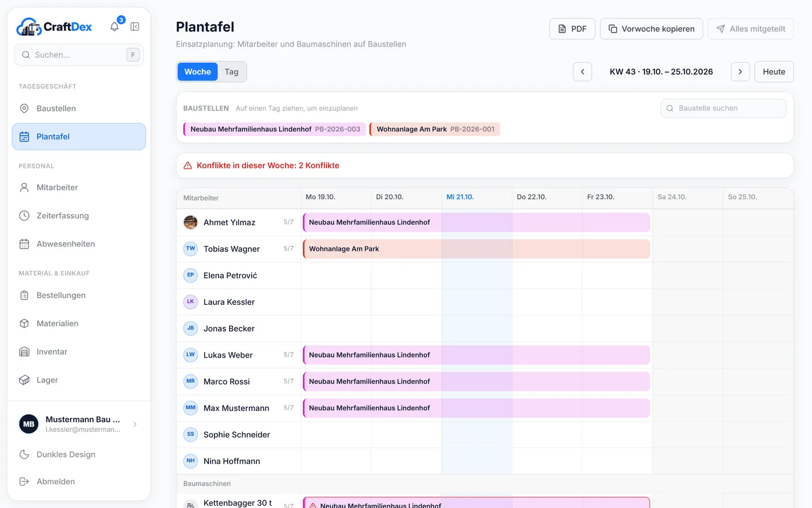The image size is (812, 508).
Task: Click Max Mustermann's MM avatar
Action: pos(190,408)
